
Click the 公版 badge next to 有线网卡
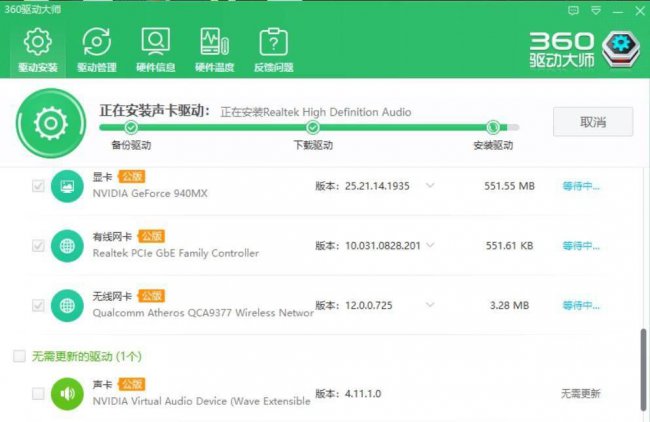tap(151, 236)
